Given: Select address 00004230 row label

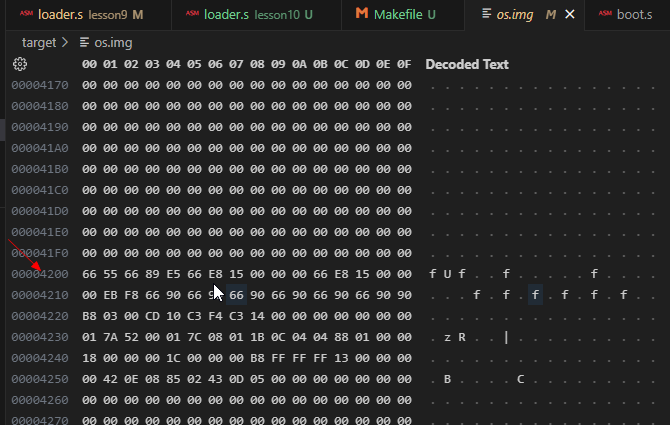Looking at the screenshot, I should click(40, 337).
